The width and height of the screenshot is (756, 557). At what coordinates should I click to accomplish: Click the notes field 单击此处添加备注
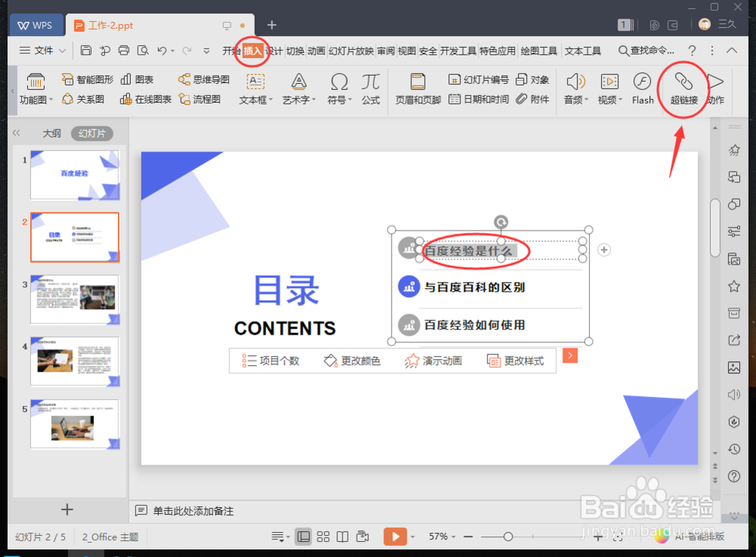(x=193, y=511)
